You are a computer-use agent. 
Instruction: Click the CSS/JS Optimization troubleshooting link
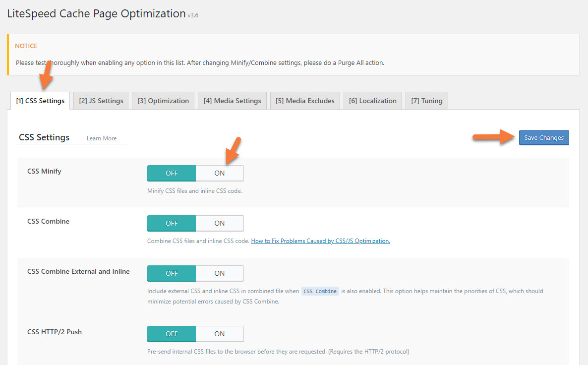[320, 241]
